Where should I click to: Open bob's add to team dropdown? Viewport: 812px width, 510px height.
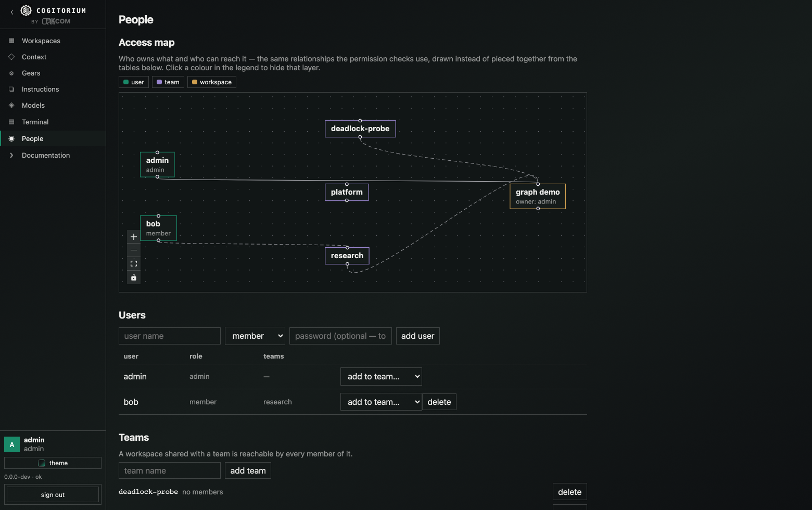381,402
